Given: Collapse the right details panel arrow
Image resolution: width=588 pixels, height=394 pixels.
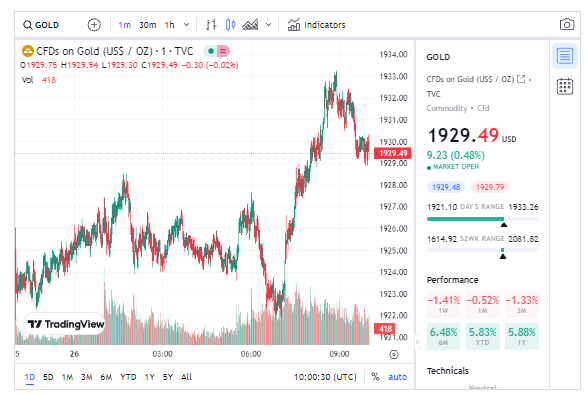Looking at the screenshot, I should click(417, 342).
